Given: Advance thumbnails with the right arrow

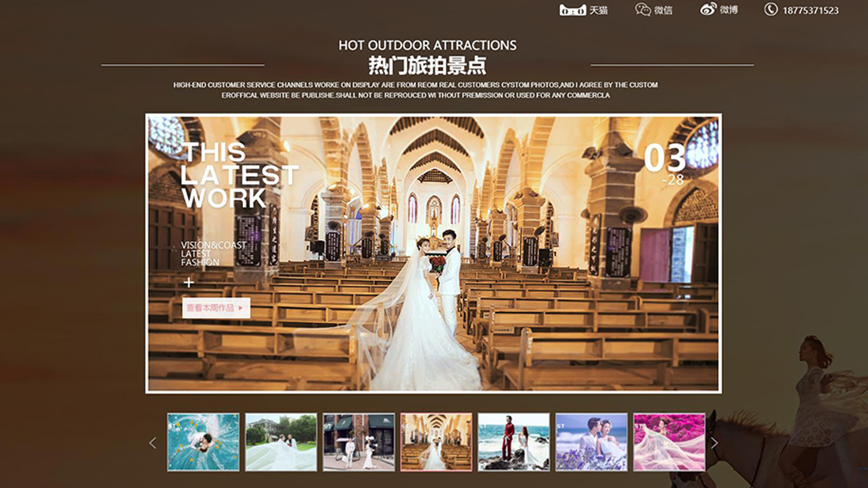Looking at the screenshot, I should pos(714,443).
